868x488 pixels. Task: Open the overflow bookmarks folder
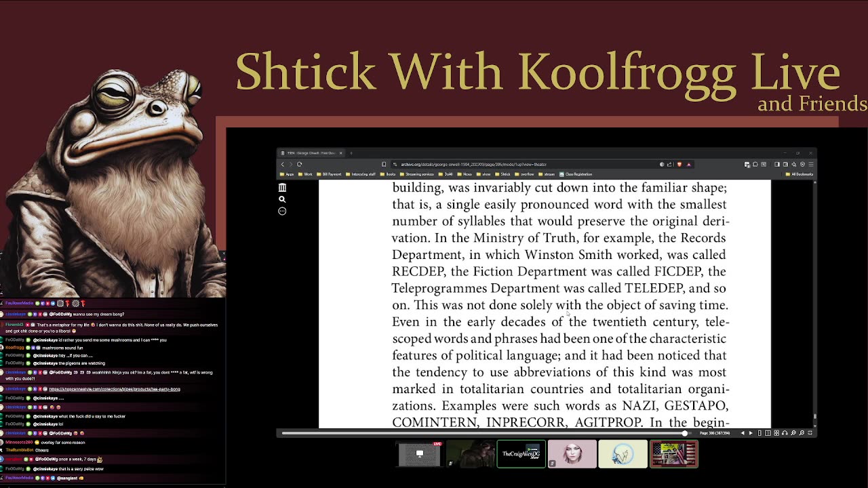[x=524, y=174]
